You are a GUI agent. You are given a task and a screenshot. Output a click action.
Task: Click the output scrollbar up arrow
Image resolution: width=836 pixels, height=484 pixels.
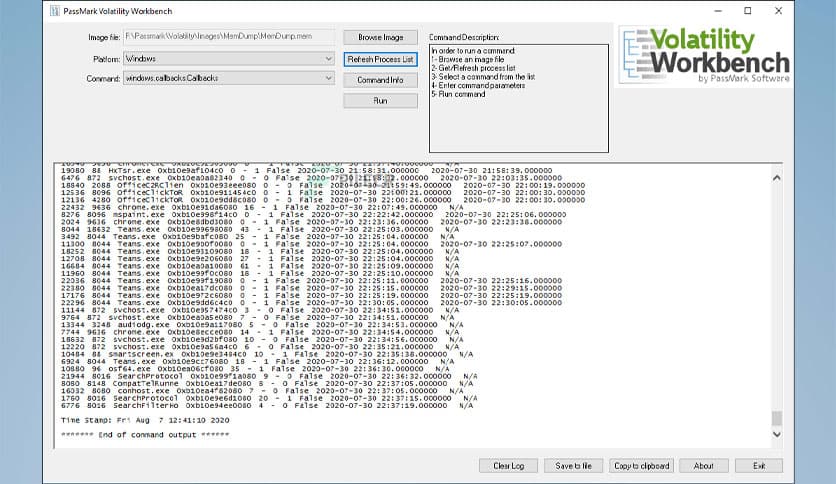coord(777,178)
